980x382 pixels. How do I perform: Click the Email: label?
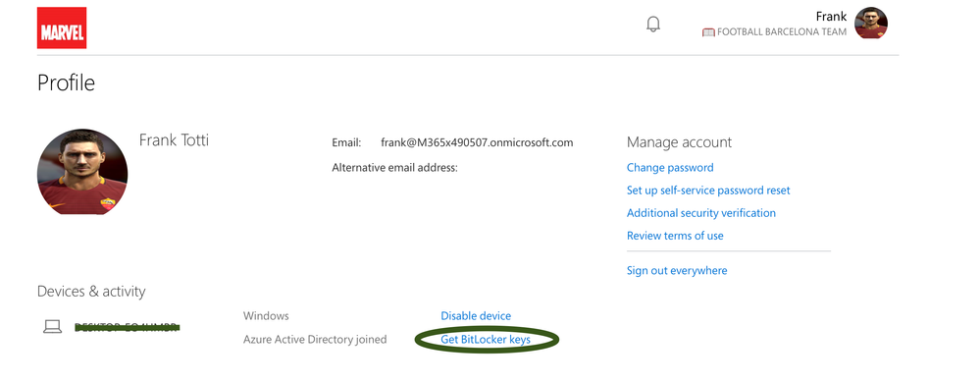coord(346,142)
